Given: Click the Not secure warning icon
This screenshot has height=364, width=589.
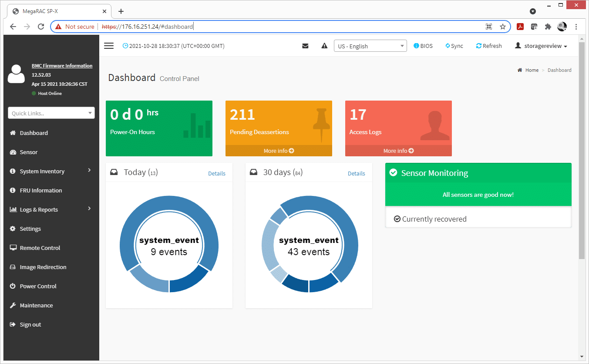Looking at the screenshot, I should 58,27.
